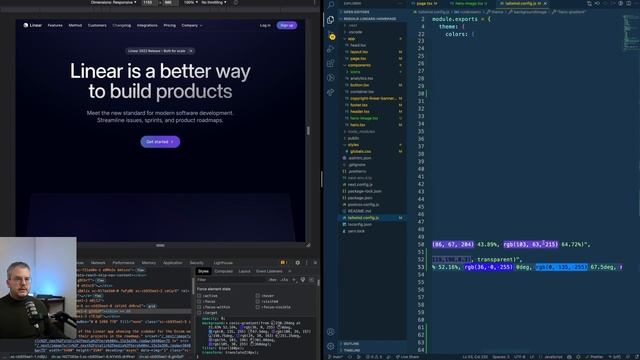Click the DevTools warnings badge icon

[x=283, y=263]
